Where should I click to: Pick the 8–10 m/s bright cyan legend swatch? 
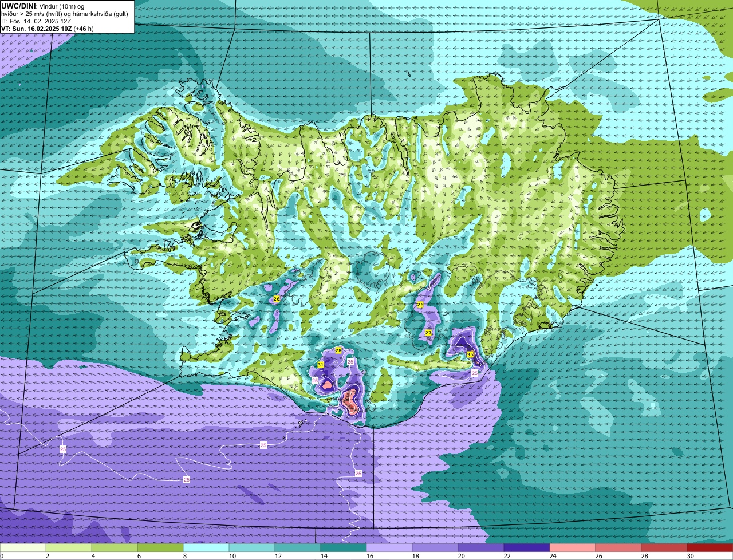point(206,547)
